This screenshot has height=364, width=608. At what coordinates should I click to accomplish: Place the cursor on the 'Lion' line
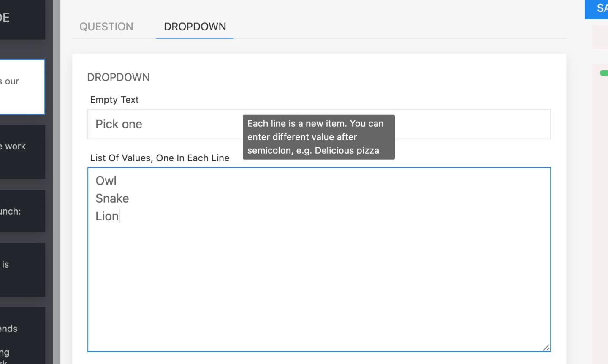coord(107,216)
